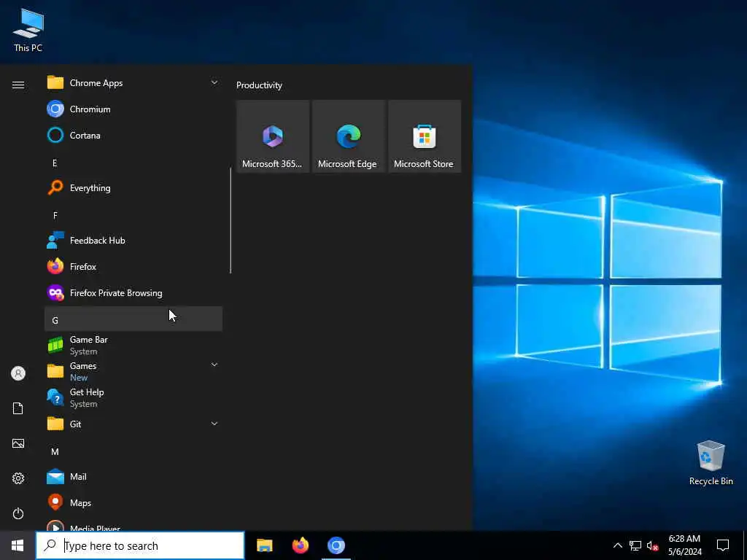This screenshot has height=560, width=747.
Task: Expand the Git folder
Action: (x=133, y=424)
